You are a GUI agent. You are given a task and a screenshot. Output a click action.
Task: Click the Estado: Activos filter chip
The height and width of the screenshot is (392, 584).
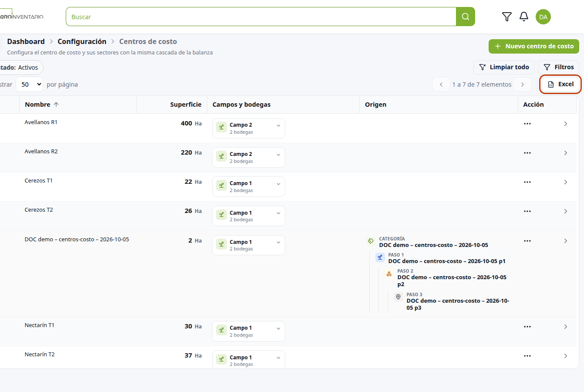(21, 68)
